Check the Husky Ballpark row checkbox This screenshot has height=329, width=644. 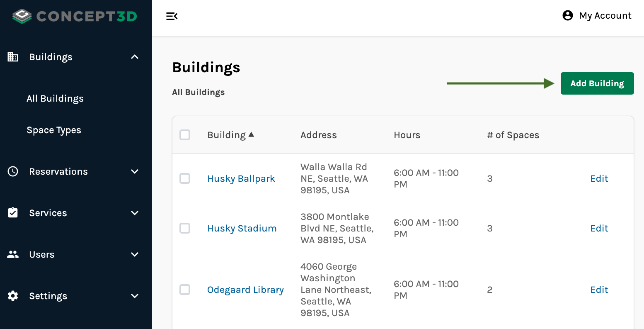click(x=185, y=178)
